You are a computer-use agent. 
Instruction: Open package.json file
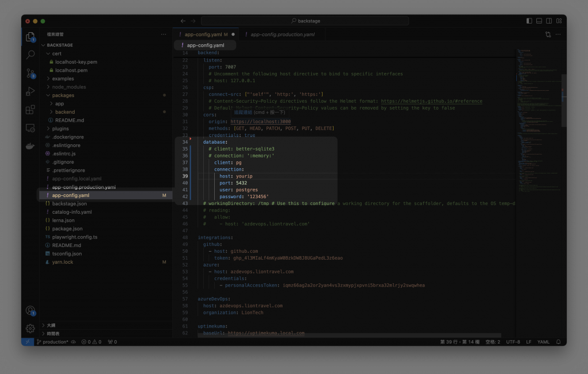tap(67, 229)
